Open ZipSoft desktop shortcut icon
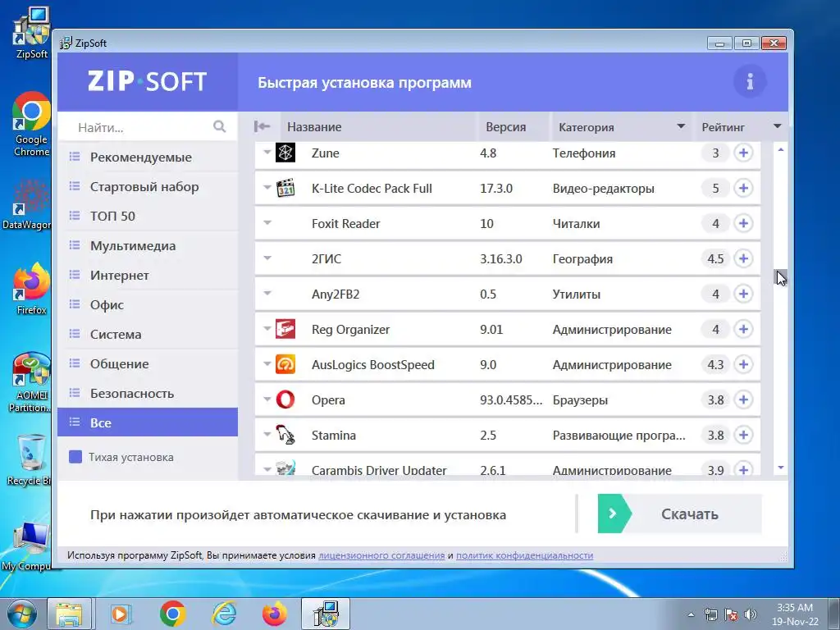Viewport: 840px width, 630px height. (x=31, y=33)
